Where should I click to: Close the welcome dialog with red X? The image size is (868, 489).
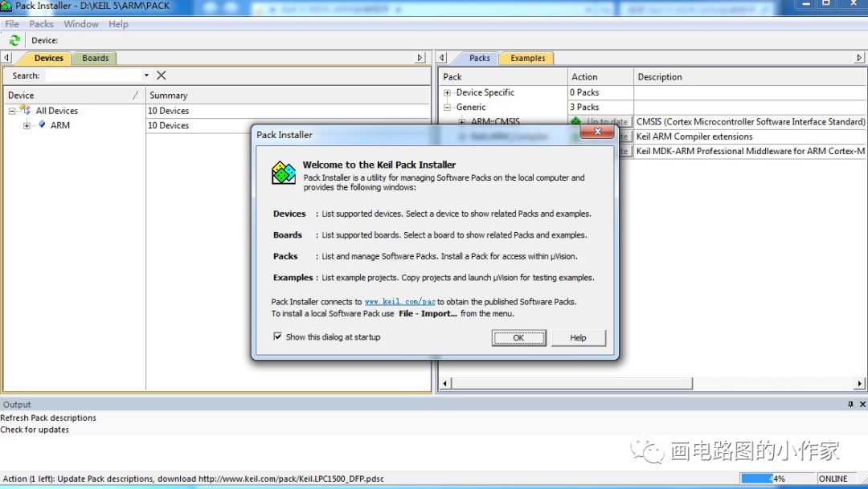tap(597, 132)
